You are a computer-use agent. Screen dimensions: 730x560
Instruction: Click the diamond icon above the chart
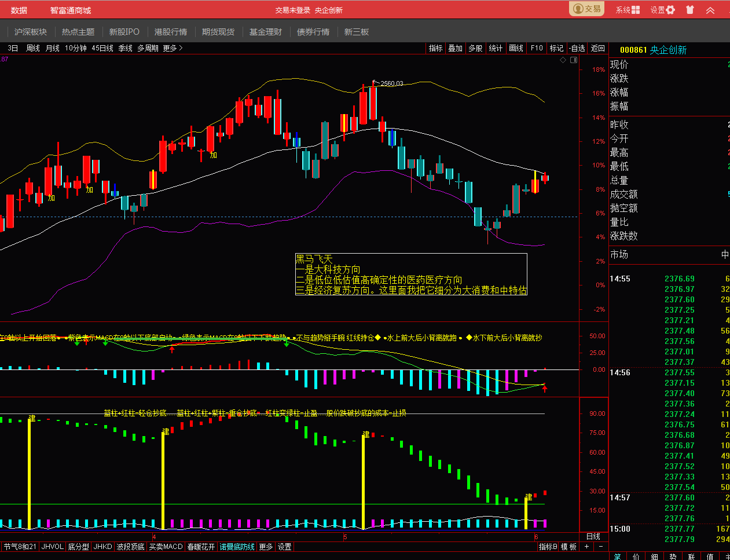coord(563,60)
